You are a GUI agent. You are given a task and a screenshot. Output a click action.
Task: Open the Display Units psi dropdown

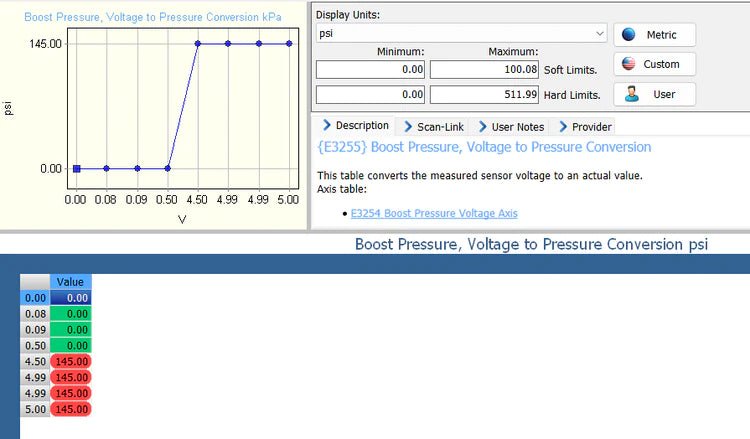coord(600,33)
